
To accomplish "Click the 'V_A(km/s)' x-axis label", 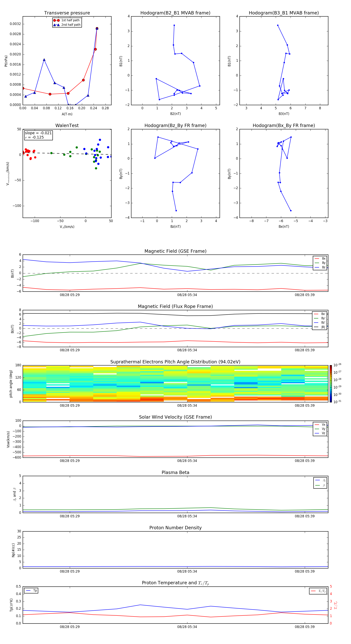I will [x=67, y=227].
